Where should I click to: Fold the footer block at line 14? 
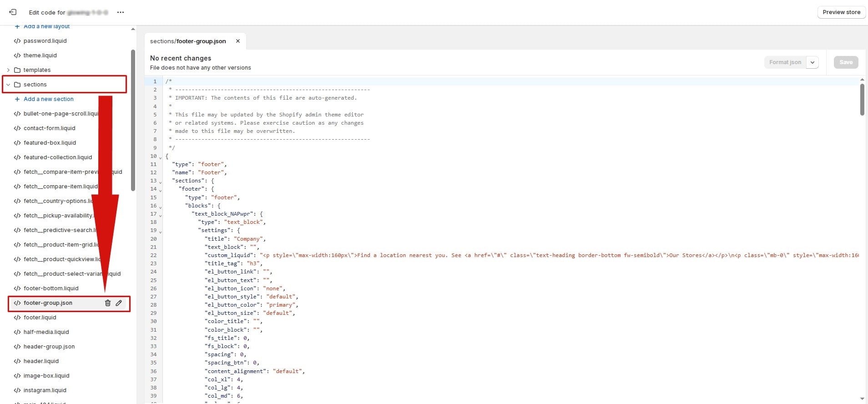point(160,190)
